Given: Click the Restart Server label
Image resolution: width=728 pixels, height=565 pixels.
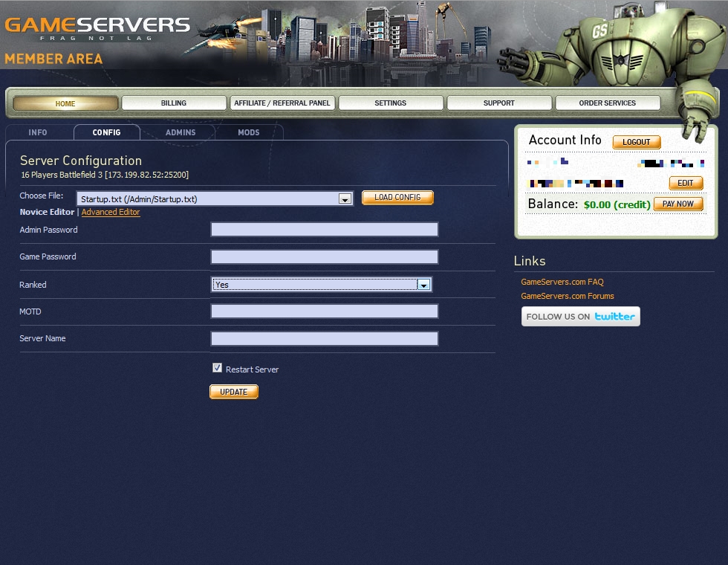Looking at the screenshot, I should coord(252,369).
